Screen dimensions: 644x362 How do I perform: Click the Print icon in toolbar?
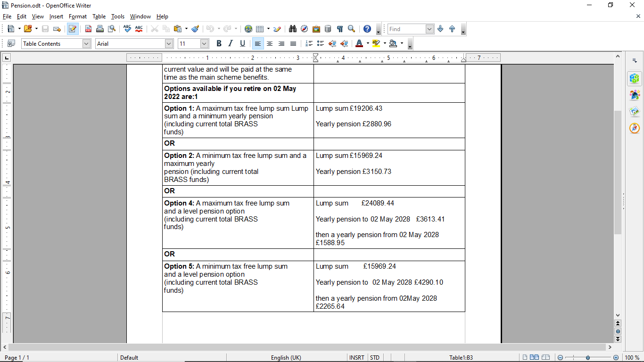pyautogui.click(x=99, y=29)
